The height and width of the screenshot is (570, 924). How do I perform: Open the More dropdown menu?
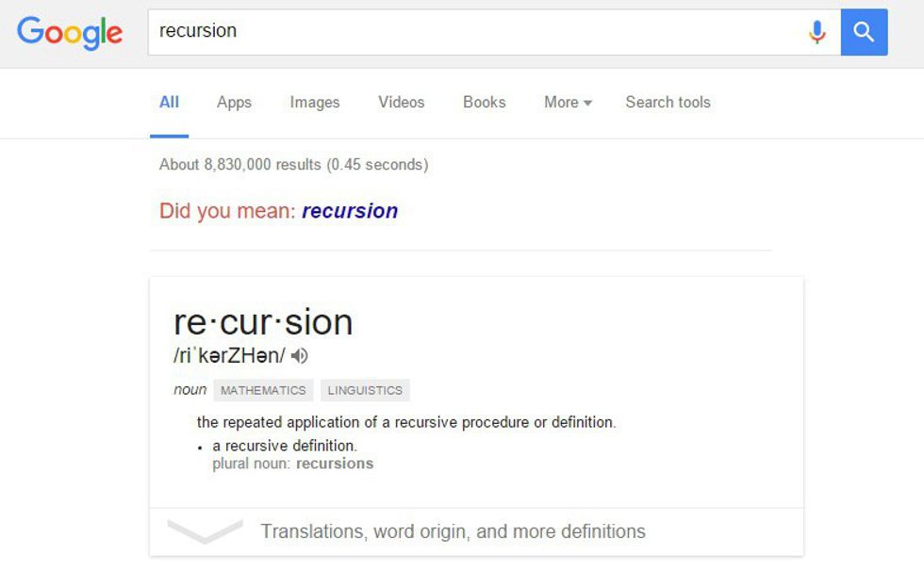[568, 103]
